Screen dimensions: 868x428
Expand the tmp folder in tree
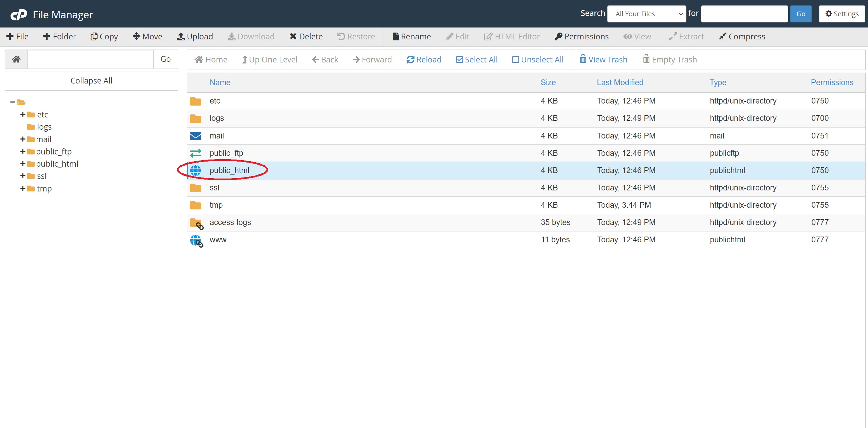tap(23, 188)
